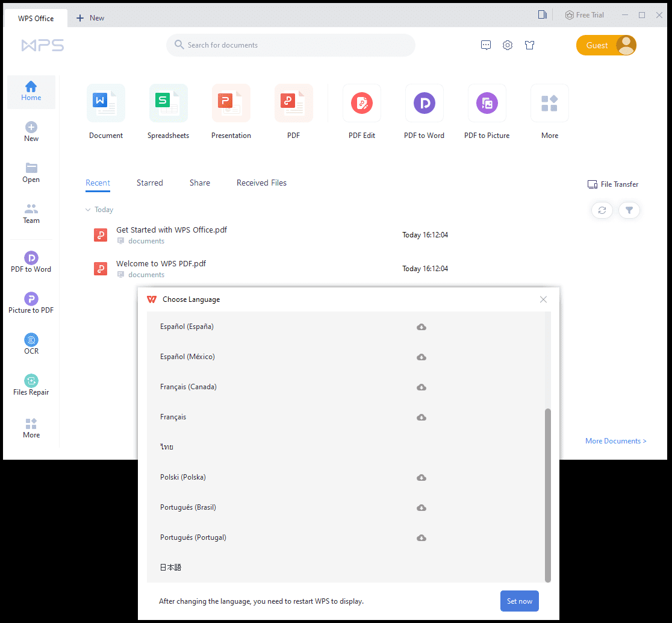The image size is (672, 623).
Task: Select Español (España) language row
Action: click(346, 327)
